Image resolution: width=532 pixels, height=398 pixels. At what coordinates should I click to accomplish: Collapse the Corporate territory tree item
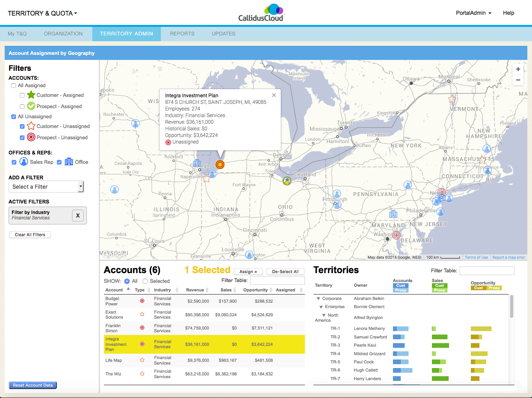coord(319,298)
